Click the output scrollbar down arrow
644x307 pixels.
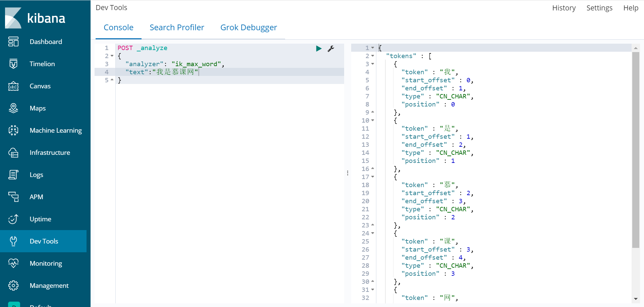click(636, 299)
